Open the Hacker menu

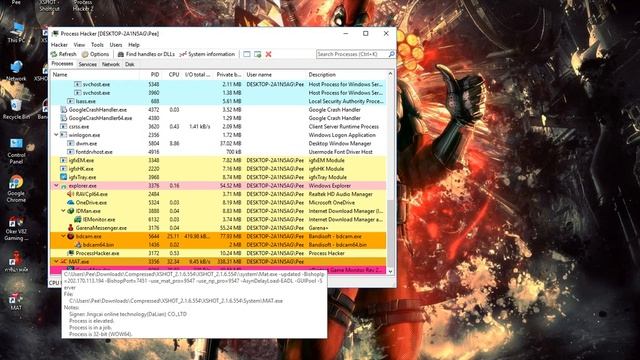coord(59,44)
